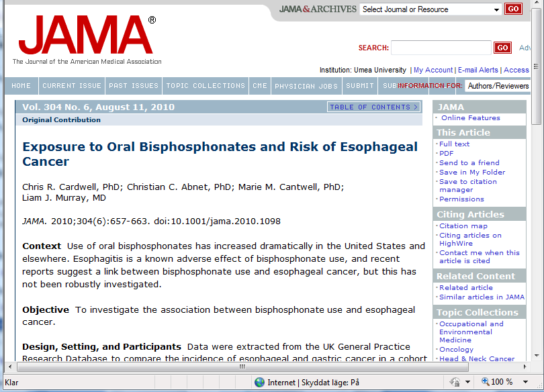Viewport: 544px width, 392px height.
Task: Click the Access link
Action: point(516,70)
